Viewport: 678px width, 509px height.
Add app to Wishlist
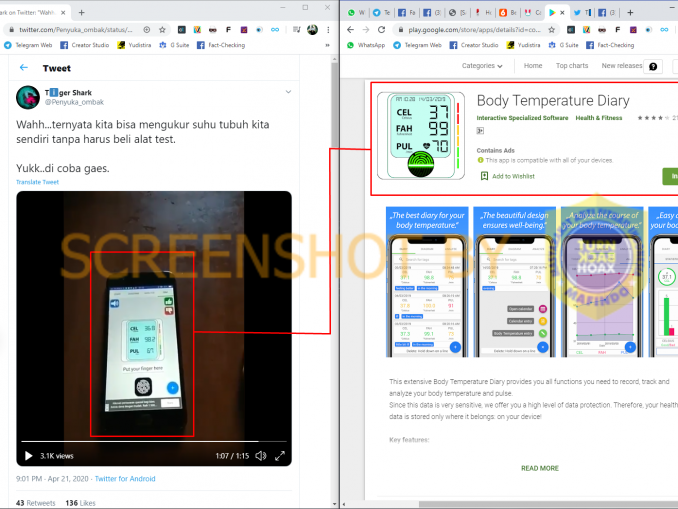(508, 176)
